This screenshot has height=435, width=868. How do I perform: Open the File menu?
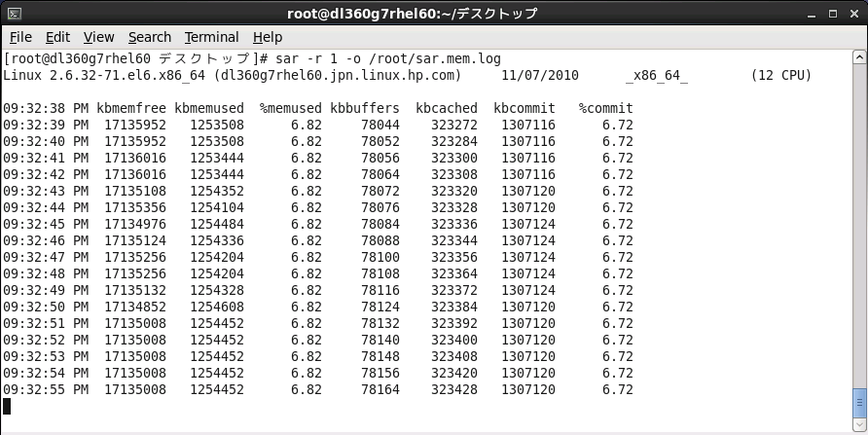(x=21, y=37)
